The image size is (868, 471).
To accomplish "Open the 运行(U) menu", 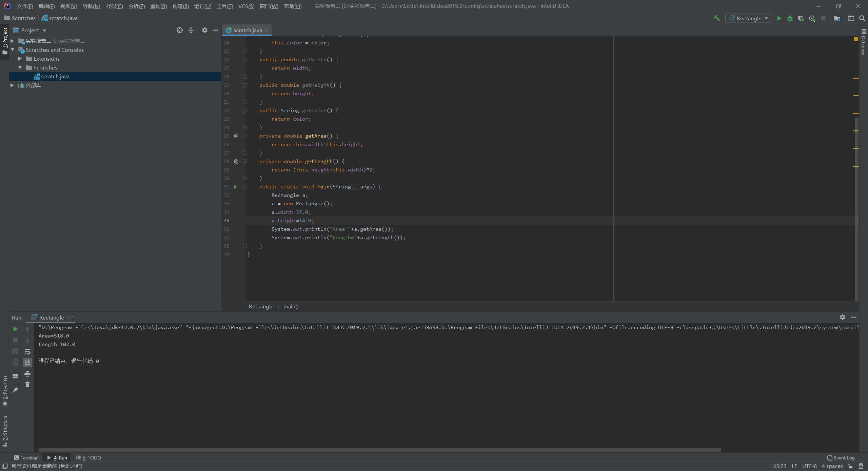I will [202, 6].
